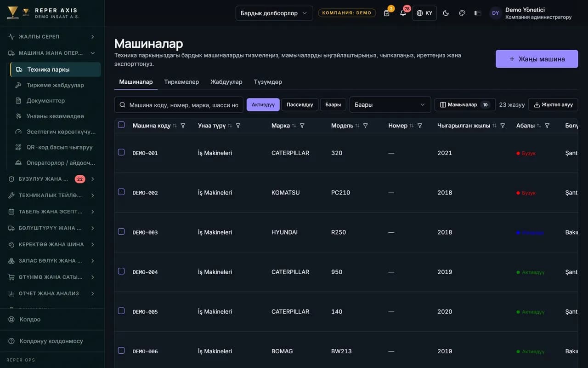Click the filter icon on Машина коду column
The image size is (588, 368).
[183, 126]
